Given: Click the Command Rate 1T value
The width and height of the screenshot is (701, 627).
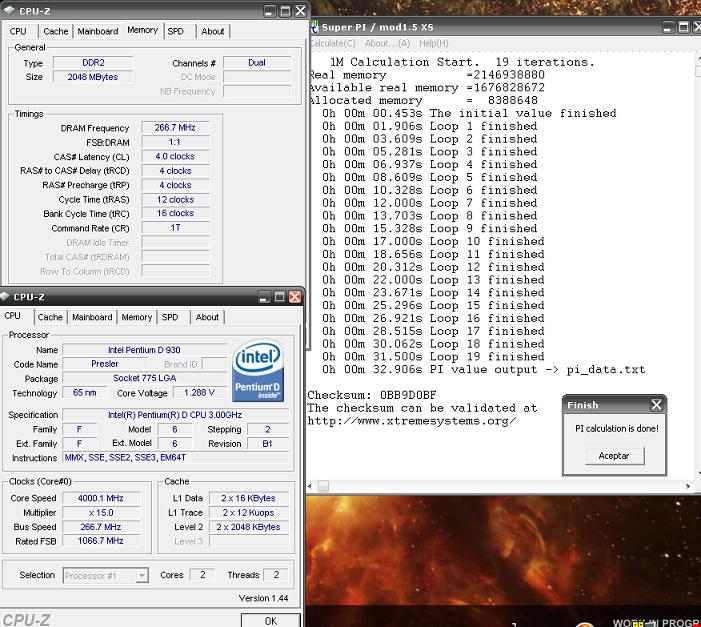Looking at the screenshot, I should point(175,228).
